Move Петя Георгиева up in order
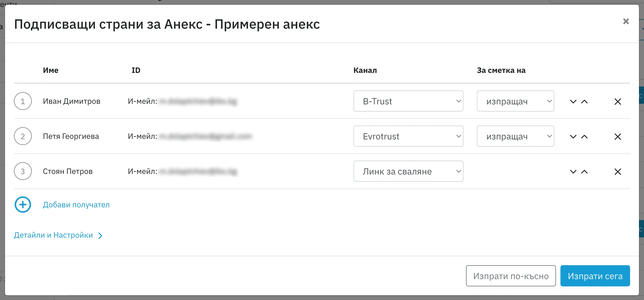 pos(584,137)
